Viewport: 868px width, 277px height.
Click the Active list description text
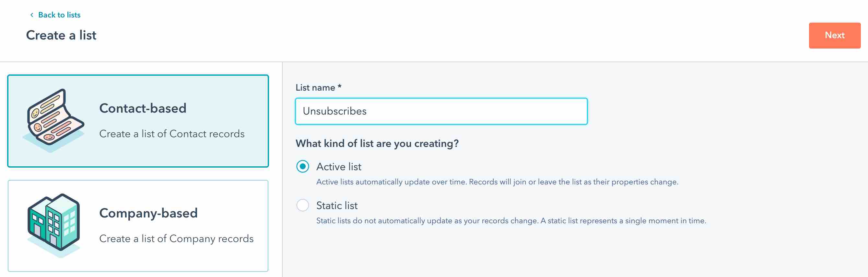(497, 182)
